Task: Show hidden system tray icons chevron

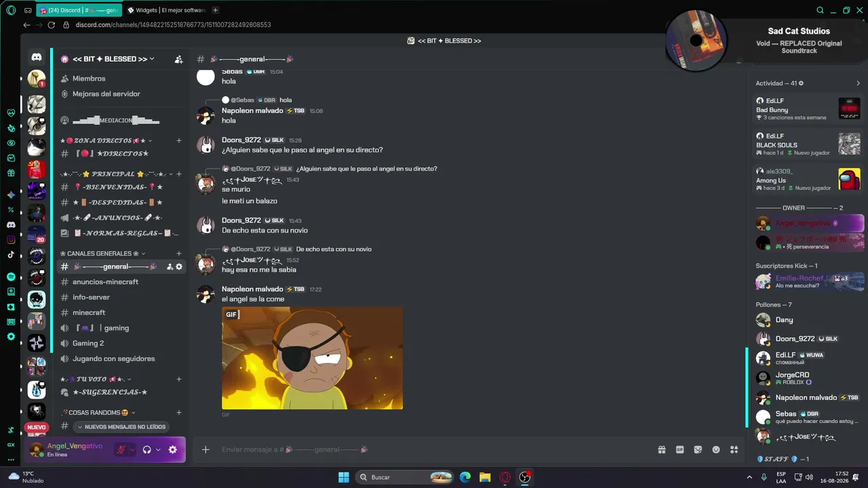Action: [748, 477]
